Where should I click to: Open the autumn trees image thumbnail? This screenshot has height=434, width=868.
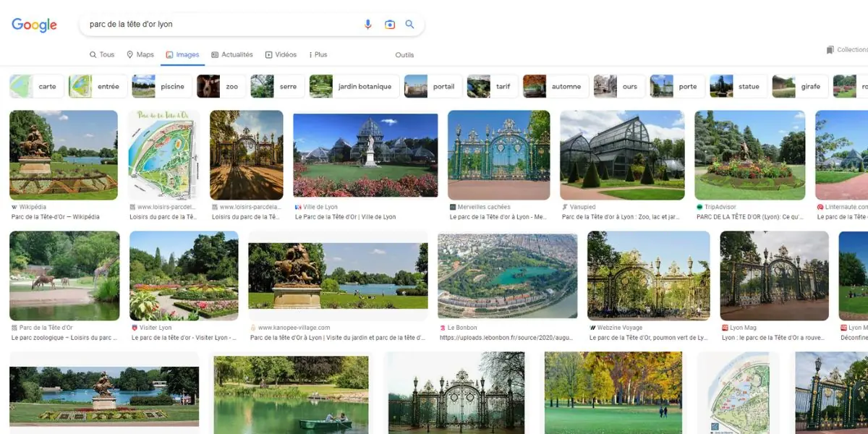(613, 393)
